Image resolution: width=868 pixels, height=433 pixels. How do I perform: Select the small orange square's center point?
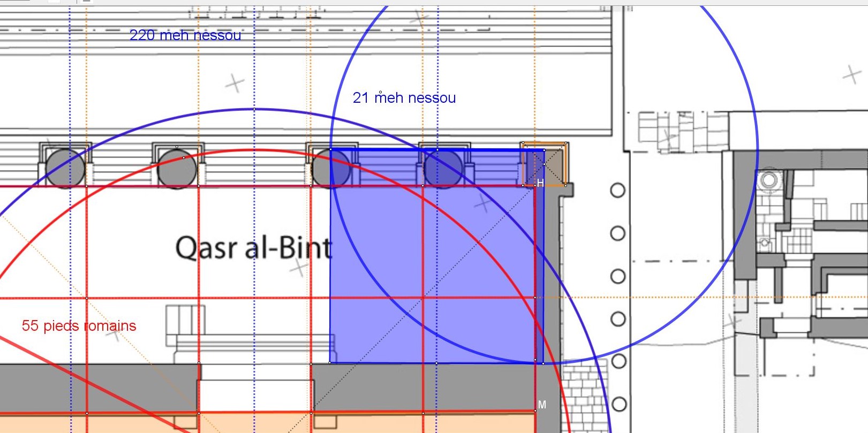pos(544,164)
